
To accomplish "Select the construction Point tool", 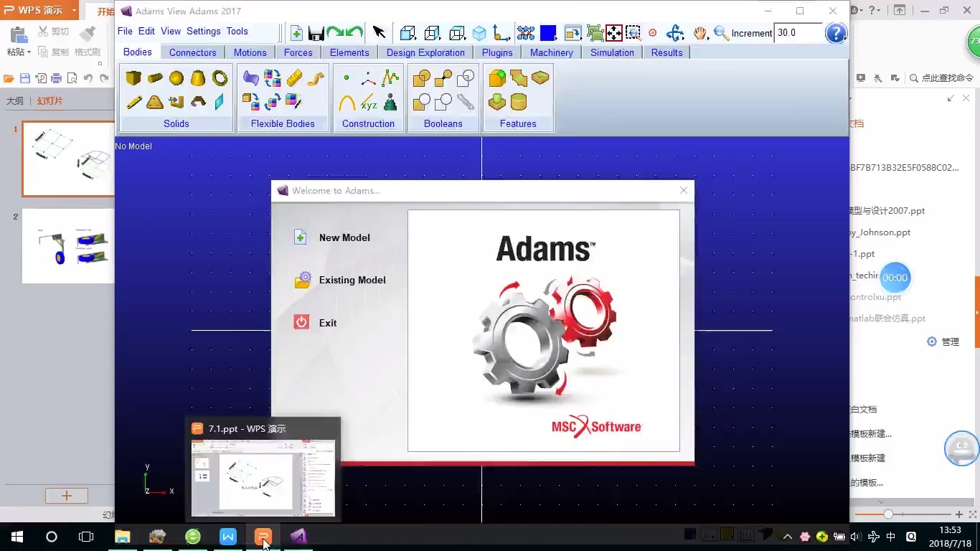I will tap(347, 78).
